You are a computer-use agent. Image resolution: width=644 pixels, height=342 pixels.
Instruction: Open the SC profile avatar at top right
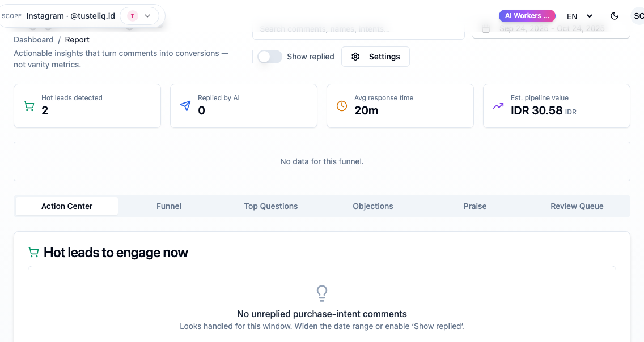pyautogui.click(x=639, y=16)
